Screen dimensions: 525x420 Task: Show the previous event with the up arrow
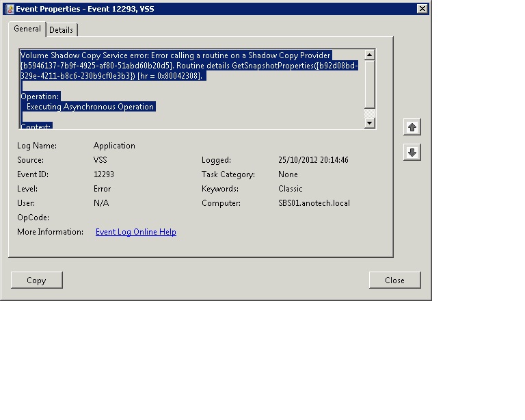coord(412,127)
